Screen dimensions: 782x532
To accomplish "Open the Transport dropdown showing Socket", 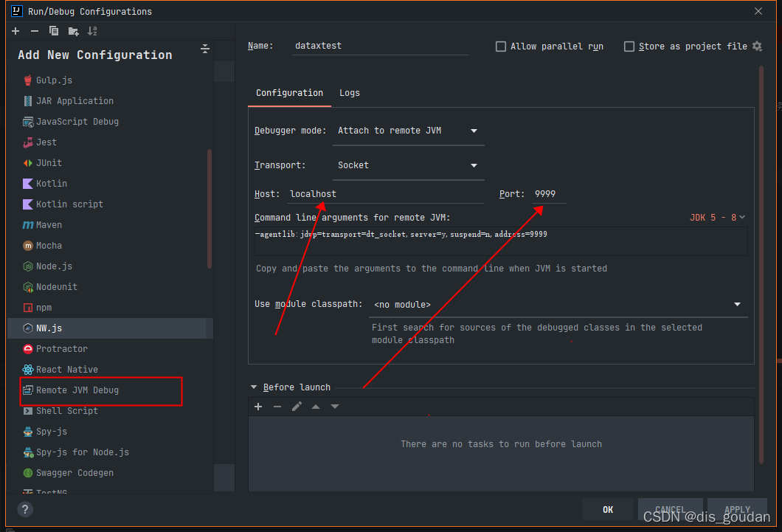I will pos(409,165).
